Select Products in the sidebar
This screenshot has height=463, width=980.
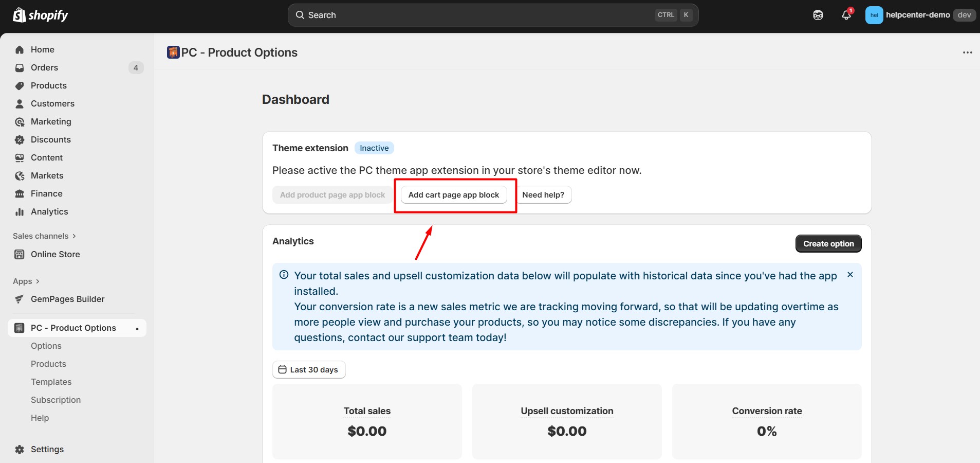(48, 85)
